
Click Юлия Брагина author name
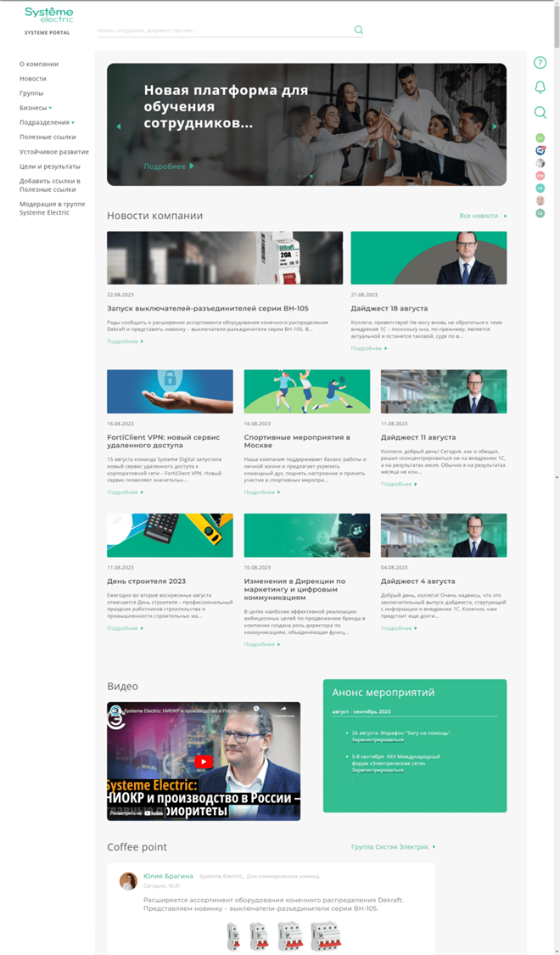pos(168,876)
